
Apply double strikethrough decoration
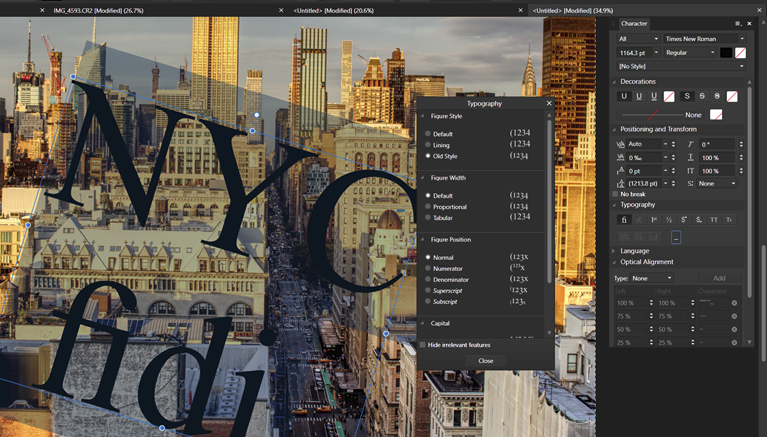coord(702,96)
